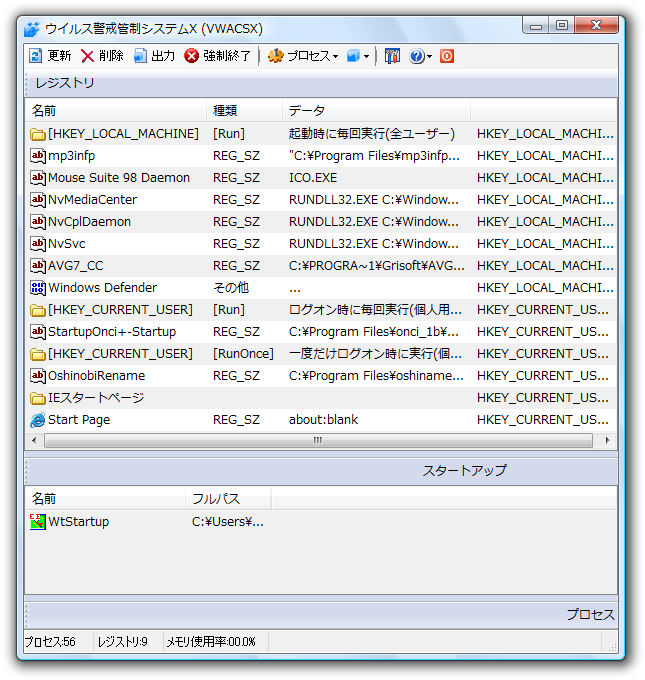This screenshot has height=680, width=645.
Task: Click the scroll right arrow of registry list
Action: (607, 441)
